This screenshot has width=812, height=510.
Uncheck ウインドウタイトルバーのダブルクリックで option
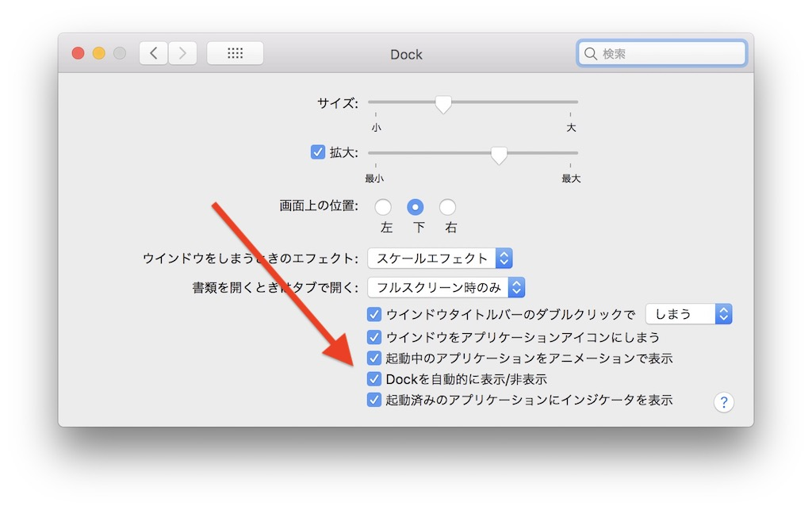pos(374,314)
